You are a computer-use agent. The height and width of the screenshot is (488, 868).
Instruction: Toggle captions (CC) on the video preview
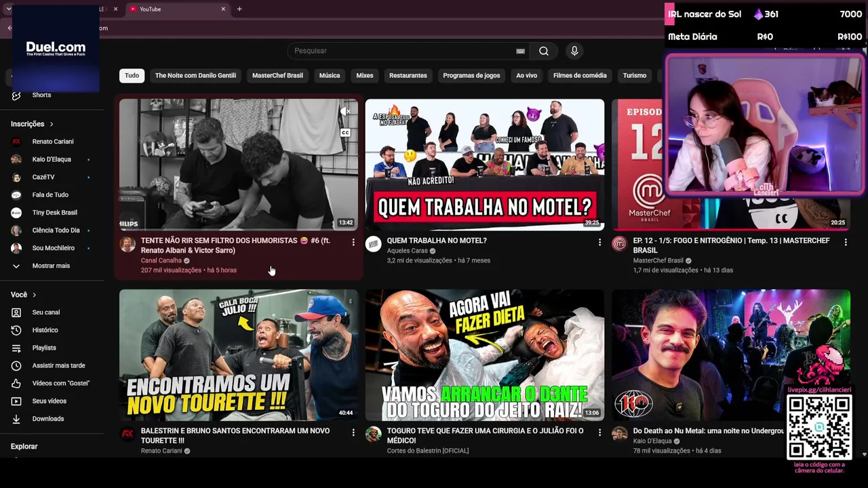pyautogui.click(x=346, y=133)
